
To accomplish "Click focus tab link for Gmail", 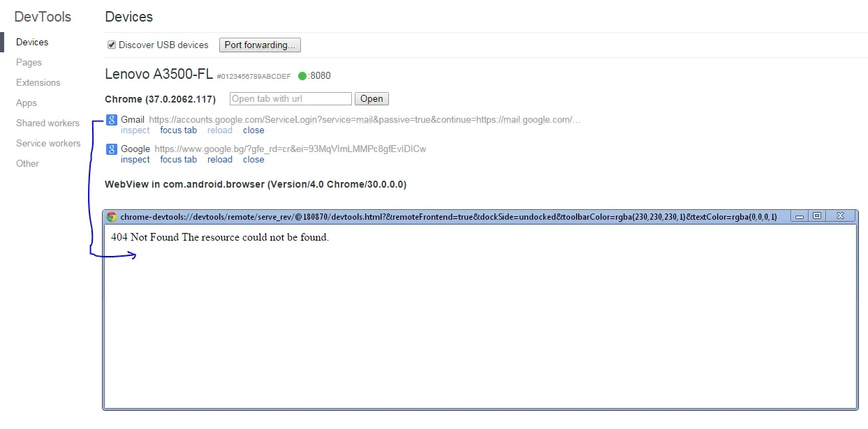I will [178, 130].
